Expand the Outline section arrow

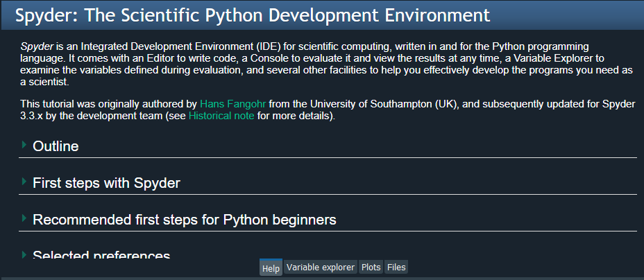tap(24, 145)
